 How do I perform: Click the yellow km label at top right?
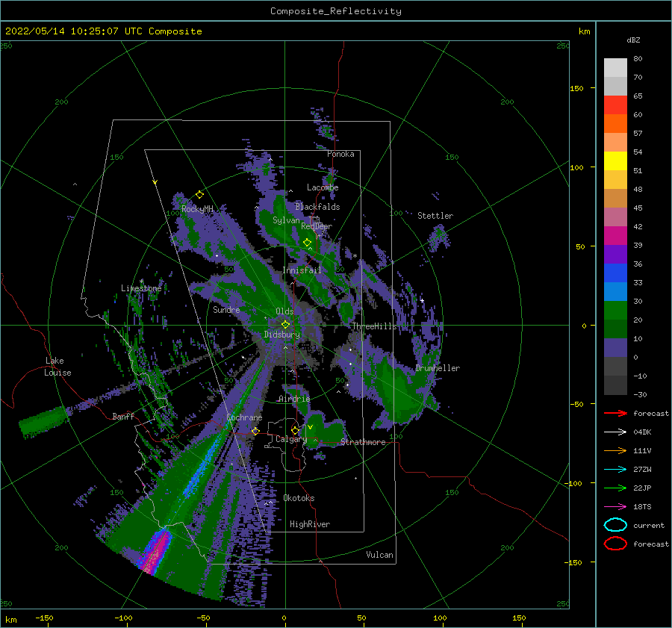tap(584, 31)
